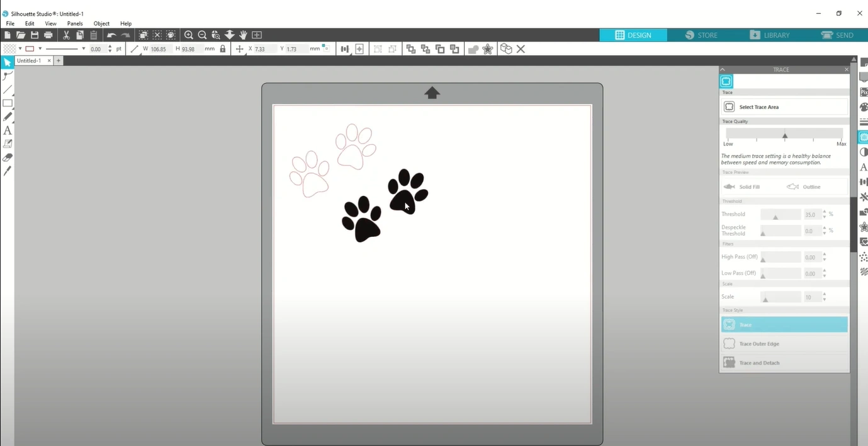Image resolution: width=868 pixels, height=446 pixels.
Task: Open the line color dropdown arrow
Action: click(x=40, y=49)
